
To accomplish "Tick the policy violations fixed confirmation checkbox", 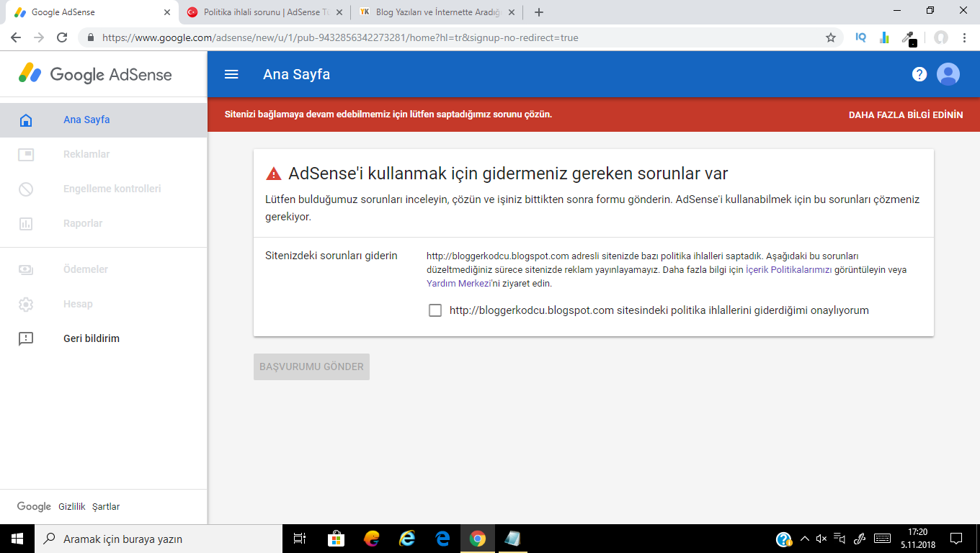I will pos(435,310).
